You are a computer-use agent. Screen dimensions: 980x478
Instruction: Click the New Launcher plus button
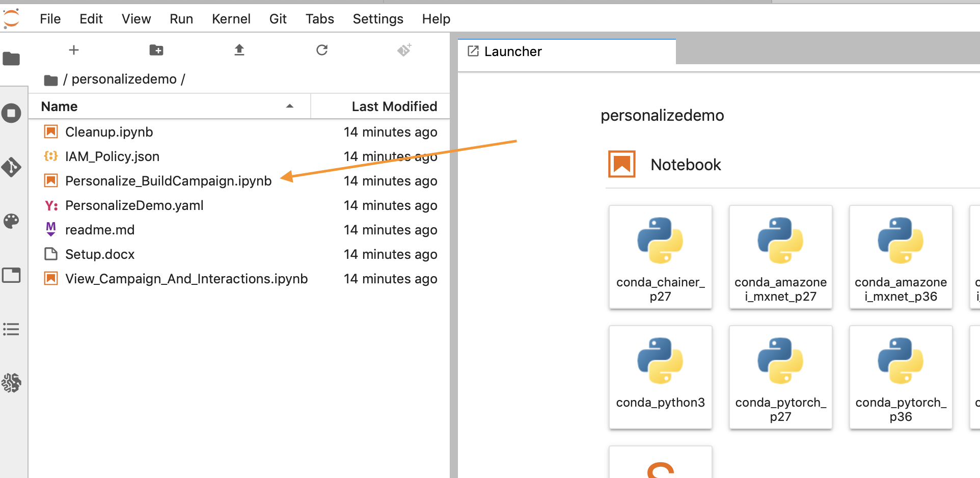tap(74, 50)
